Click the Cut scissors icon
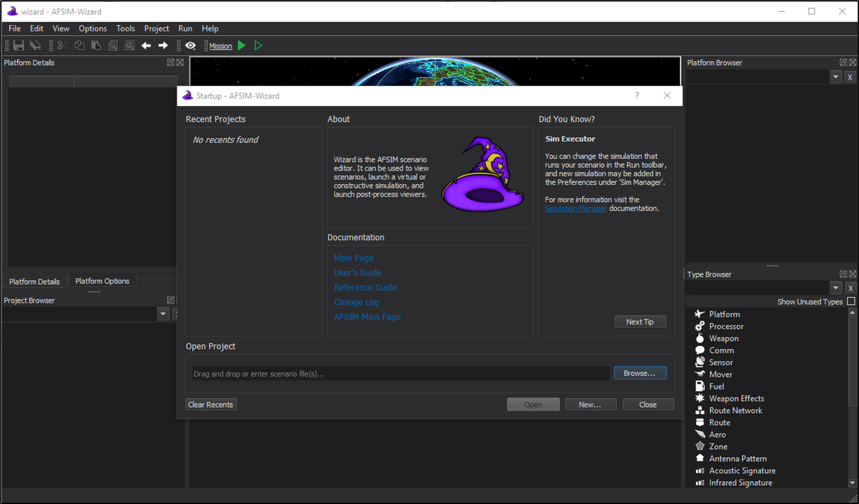This screenshot has width=859, height=504. click(63, 46)
